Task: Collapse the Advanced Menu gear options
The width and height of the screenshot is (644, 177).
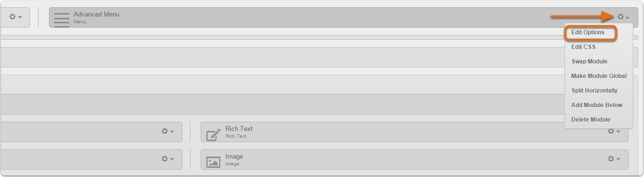Action: (623, 17)
